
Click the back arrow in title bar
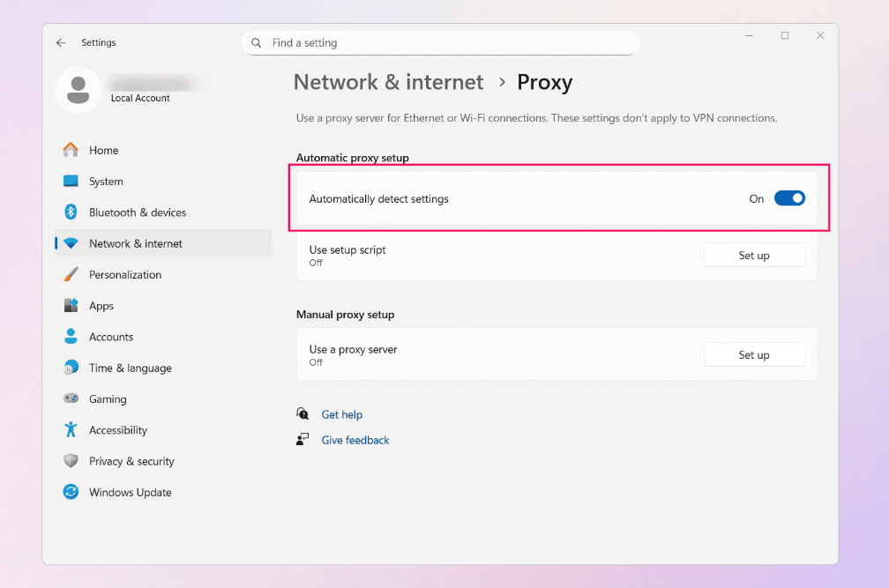61,42
